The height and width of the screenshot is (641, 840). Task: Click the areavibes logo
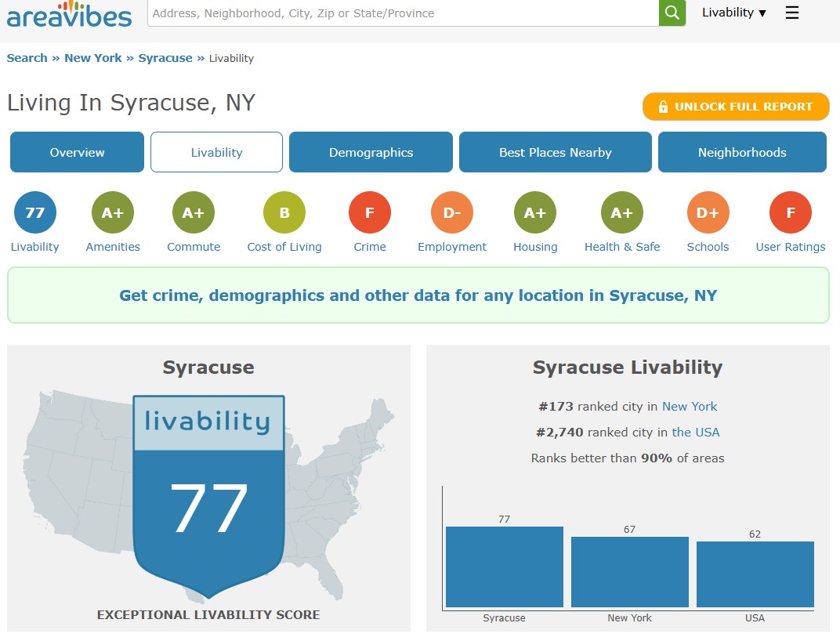tap(71, 13)
